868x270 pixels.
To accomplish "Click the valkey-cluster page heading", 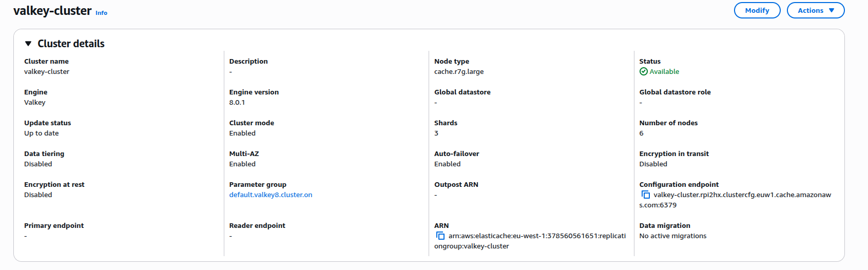I will coord(52,11).
